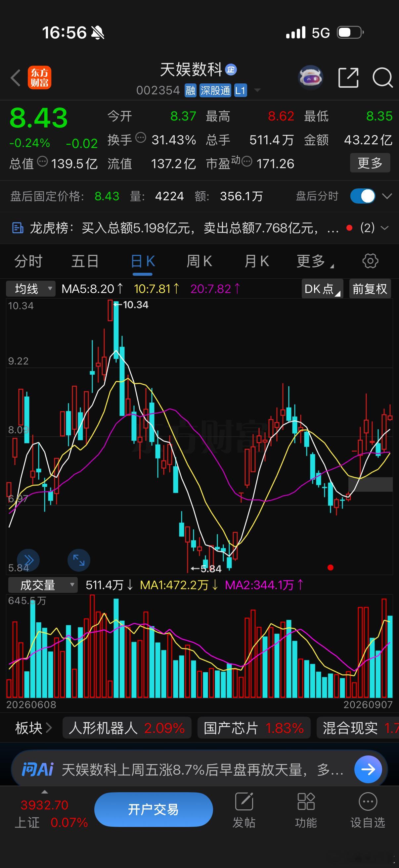
Task: Tap the yellow 10:7.81 MA value
Action: (x=156, y=289)
